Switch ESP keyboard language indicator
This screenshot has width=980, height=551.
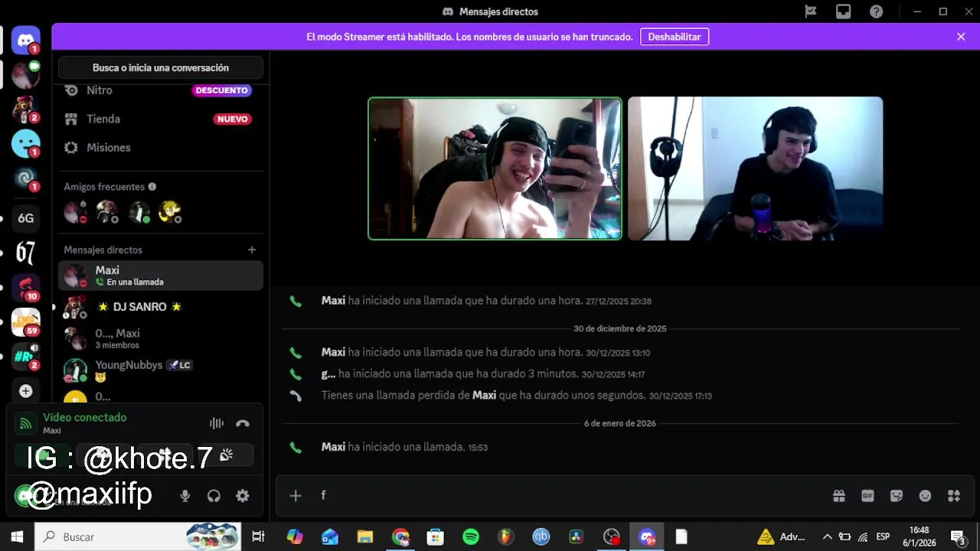pos(883,536)
